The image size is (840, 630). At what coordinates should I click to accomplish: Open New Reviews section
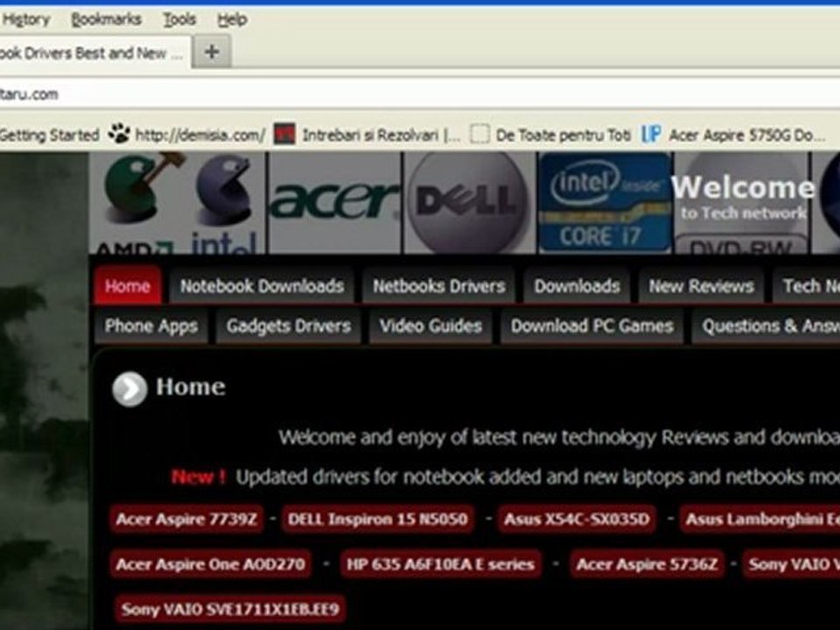tap(701, 286)
